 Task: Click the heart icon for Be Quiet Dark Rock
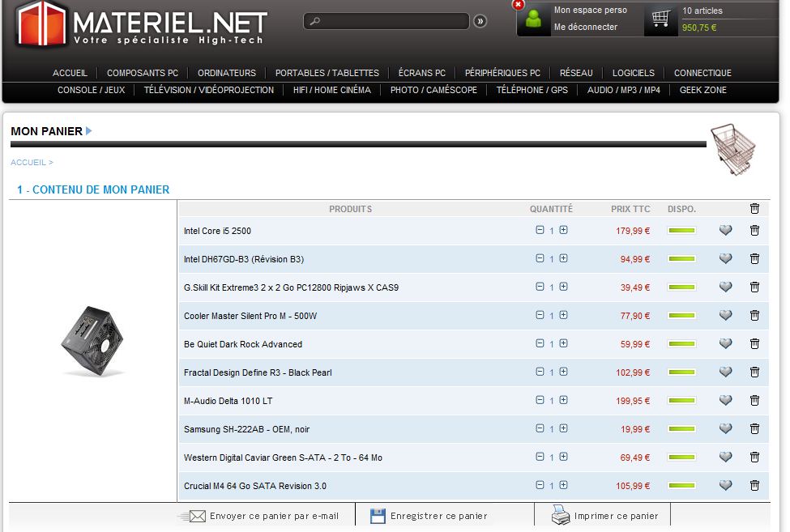725,344
